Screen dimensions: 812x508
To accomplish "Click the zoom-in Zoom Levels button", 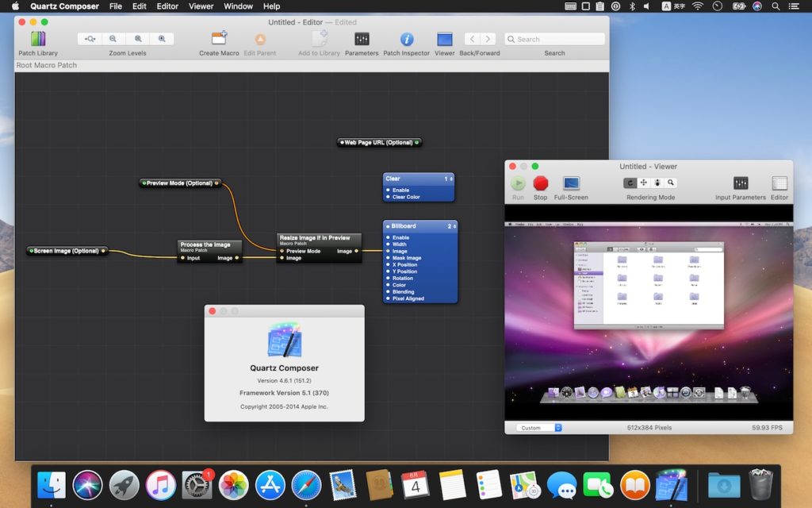I will point(162,38).
